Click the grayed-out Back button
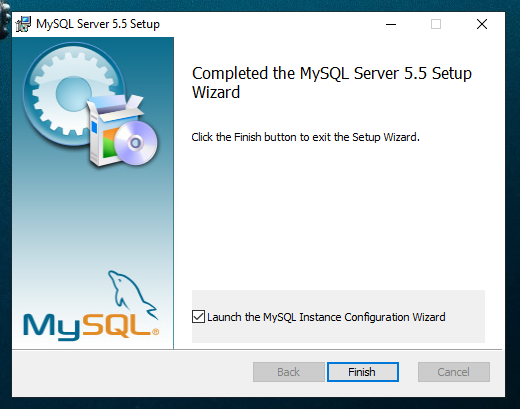The image size is (520, 409). pos(289,372)
